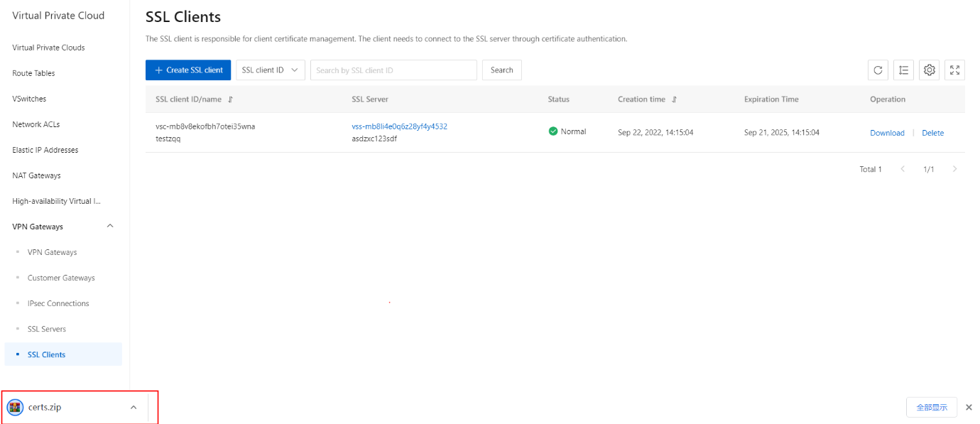Image resolution: width=980 pixels, height=424 pixels.
Task: Delete the testzqq SSL client
Action: 933,133
